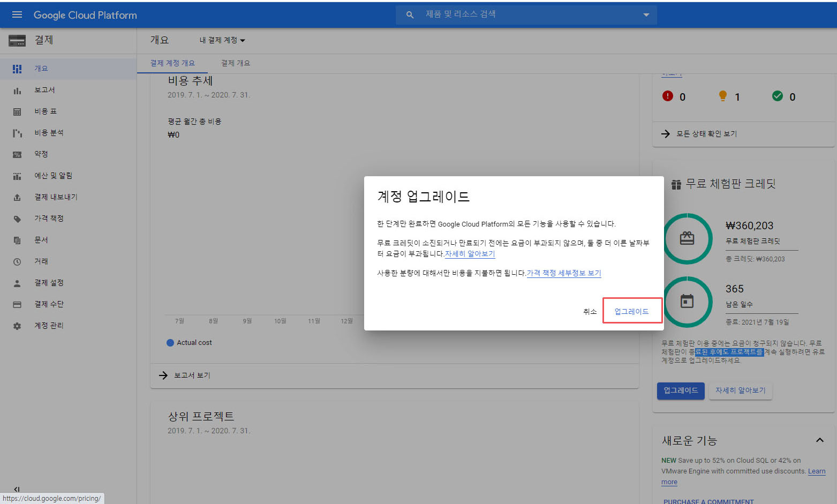
Task: Click the 거래 clock icon
Action: tap(17, 261)
